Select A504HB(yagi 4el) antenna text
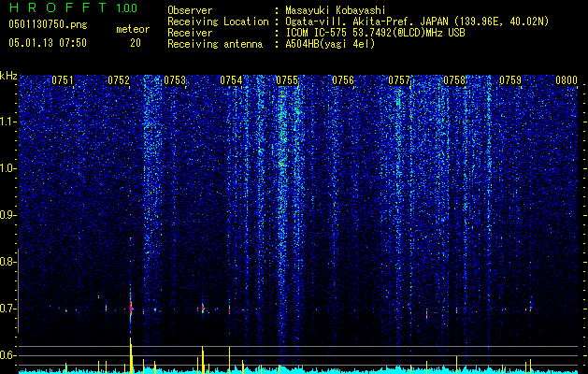 (x=330, y=44)
